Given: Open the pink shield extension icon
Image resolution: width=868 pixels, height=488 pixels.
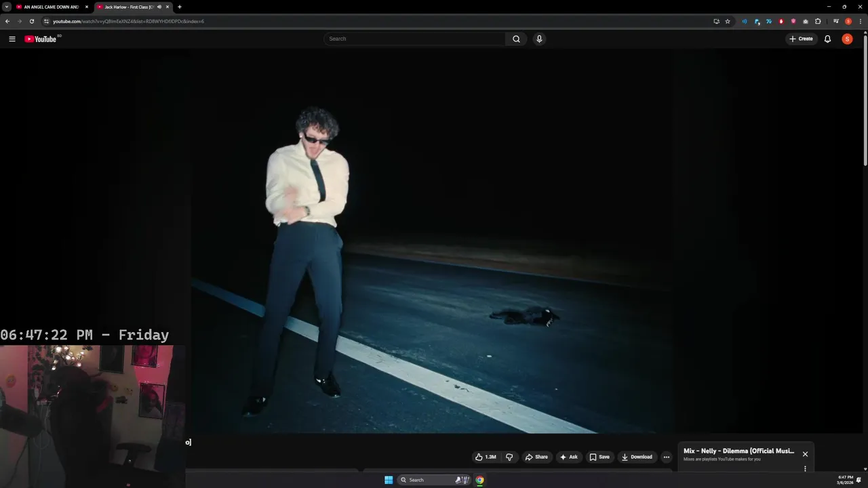Looking at the screenshot, I should pyautogui.click(x=793, y=21).
